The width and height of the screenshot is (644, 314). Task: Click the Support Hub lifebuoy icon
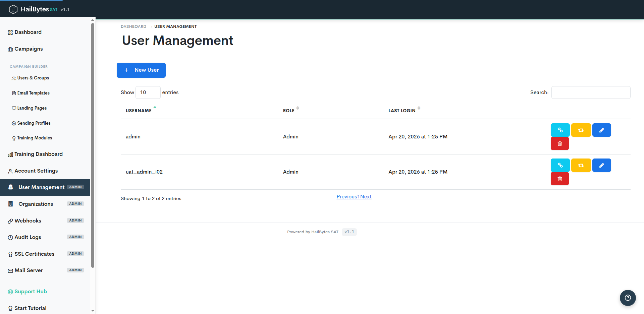(10, 292)
